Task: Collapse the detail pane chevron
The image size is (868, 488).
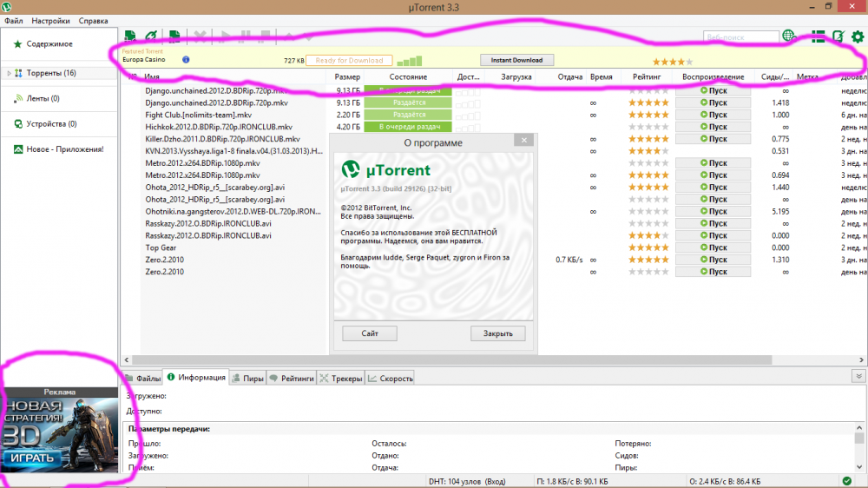Action: 858,376
